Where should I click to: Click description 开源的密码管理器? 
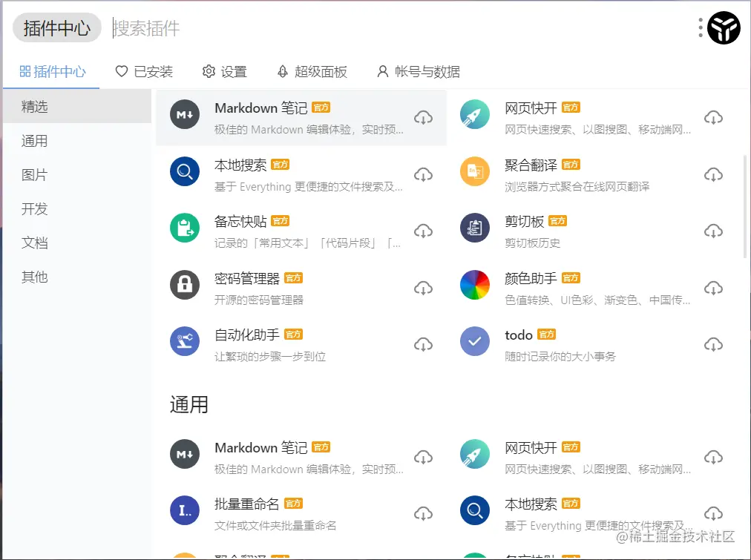click(x=259, y=300)
